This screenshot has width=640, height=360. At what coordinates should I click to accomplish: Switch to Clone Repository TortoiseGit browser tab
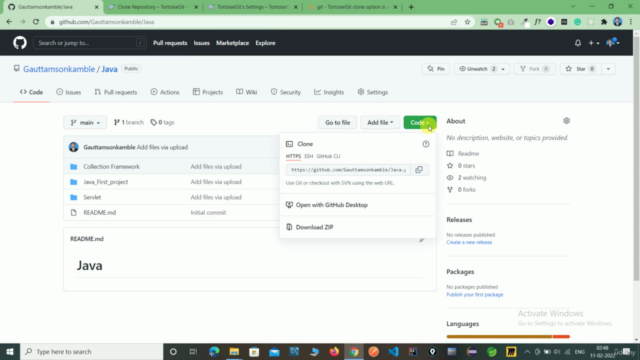tap(153, 7)
